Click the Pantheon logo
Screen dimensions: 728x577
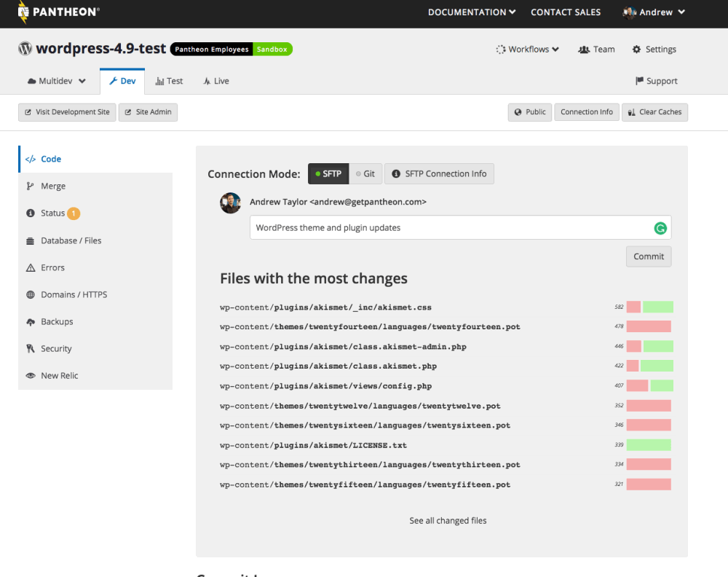coord(58,12)
